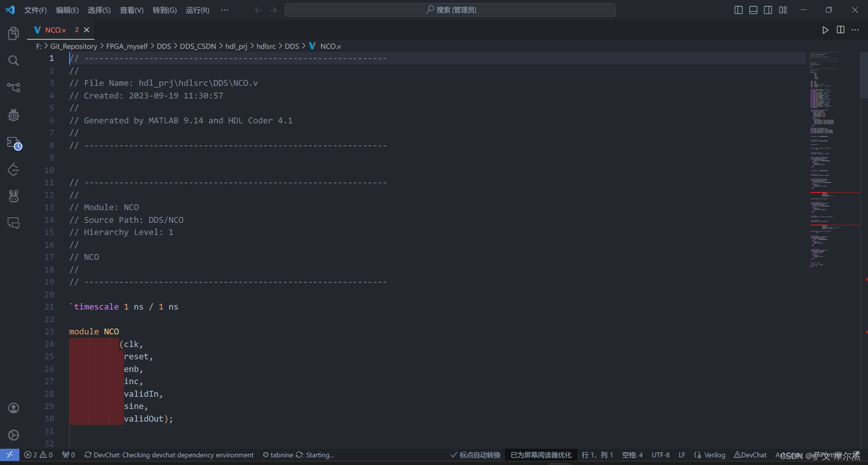Change language mode Verilog

[x=710, y=455]
